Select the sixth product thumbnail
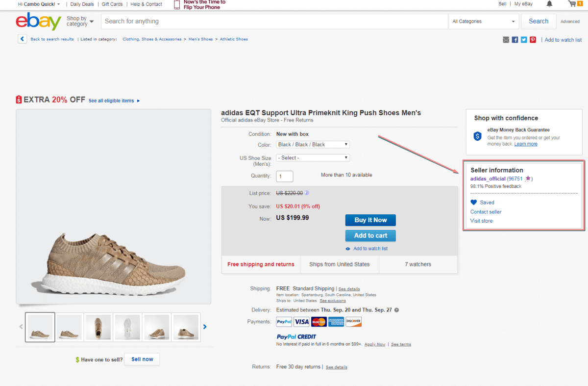The image size is (588, 386). 186,327
